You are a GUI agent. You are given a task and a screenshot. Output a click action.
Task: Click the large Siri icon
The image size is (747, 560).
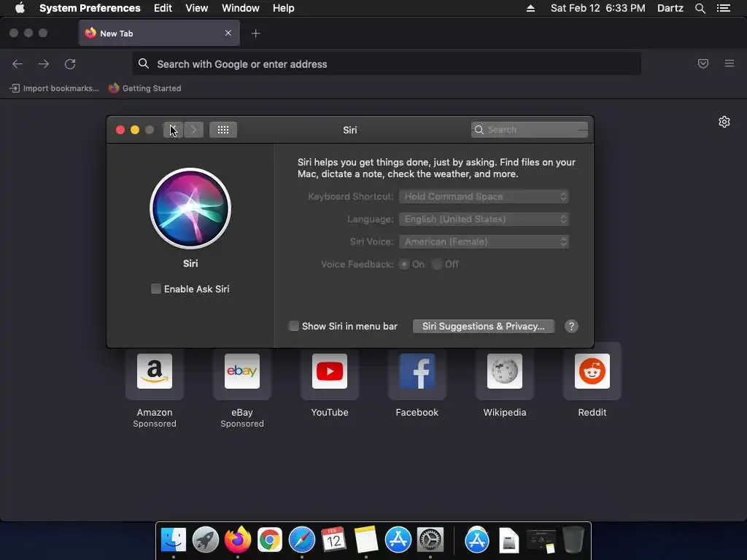coord(190,208)
